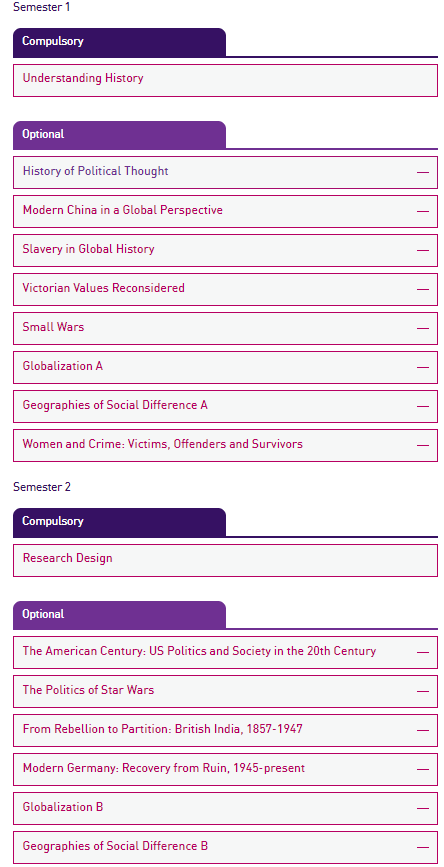The image size is (444, 867).
Task: Collapse the History of Political Thought dash icon
Action: click(423, 173)
